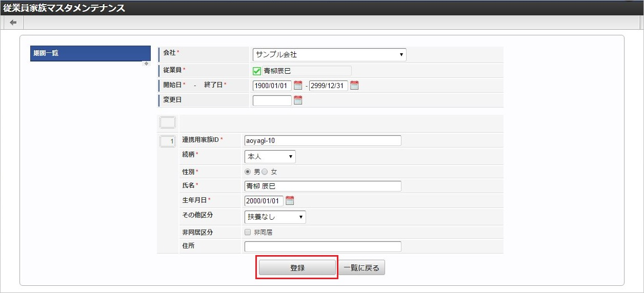Open the end date calendar picker

pyautogui.click(x=354, y=86)
